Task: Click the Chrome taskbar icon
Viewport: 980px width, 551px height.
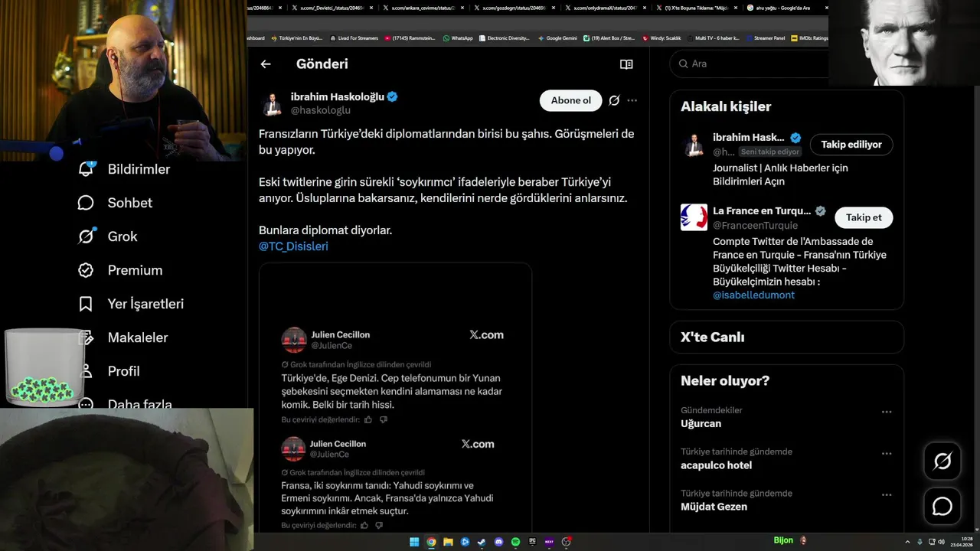Action: click(x=431, y=542)
